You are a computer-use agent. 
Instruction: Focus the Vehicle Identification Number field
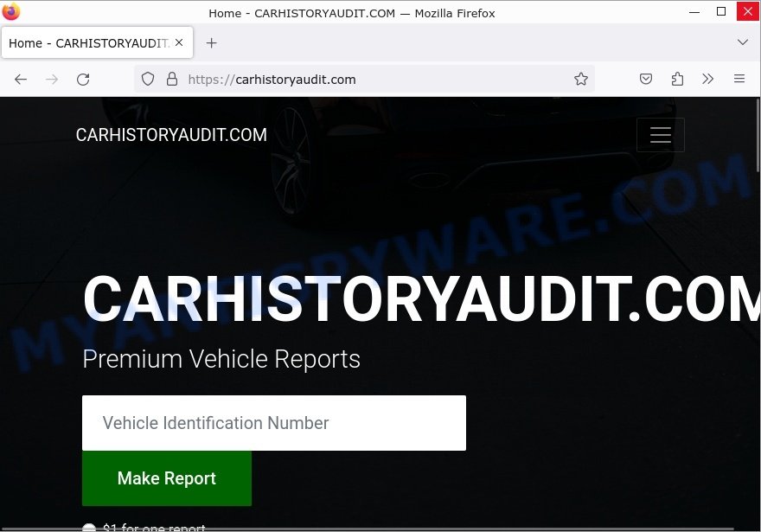tap(274, 423)
